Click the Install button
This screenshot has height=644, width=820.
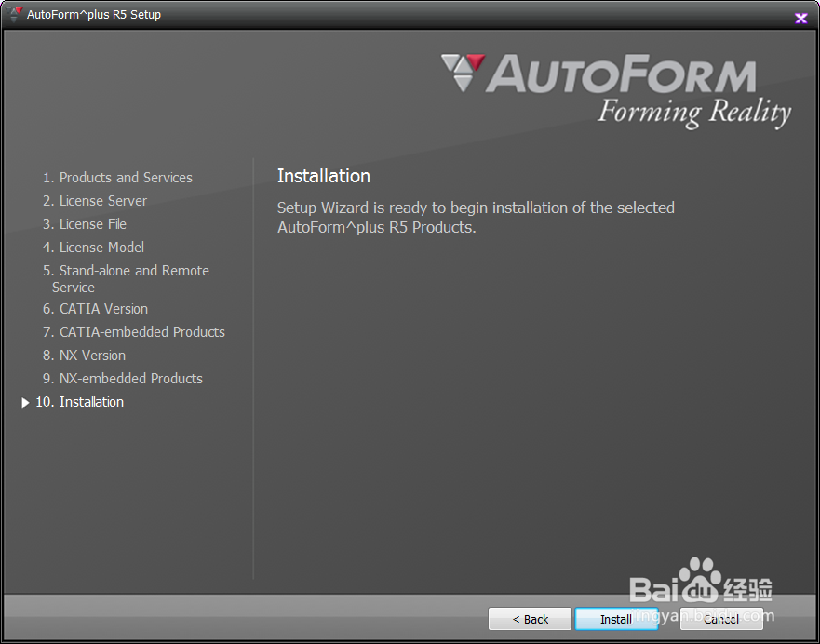tap(616, 619)
